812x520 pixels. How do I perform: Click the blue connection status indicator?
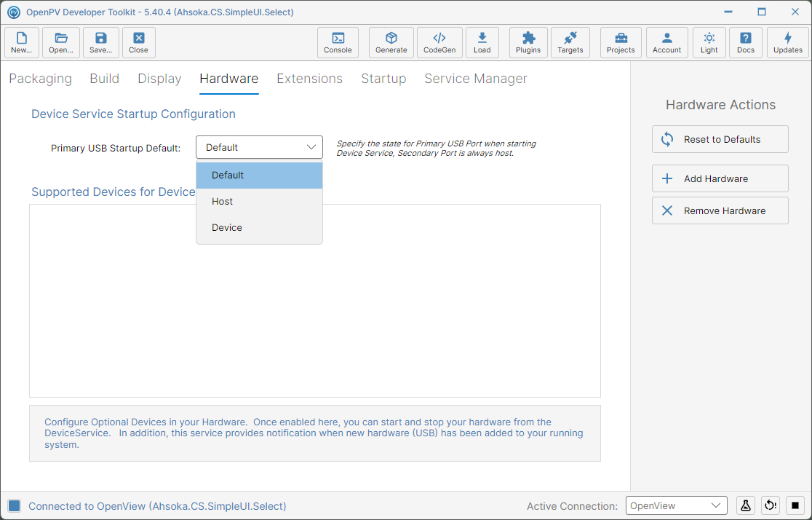15,506
